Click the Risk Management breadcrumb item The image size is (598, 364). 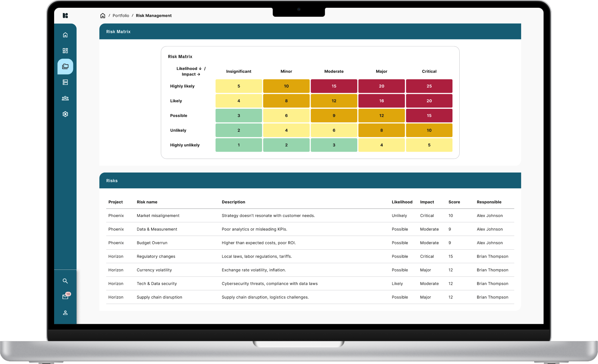click(154, 16)
